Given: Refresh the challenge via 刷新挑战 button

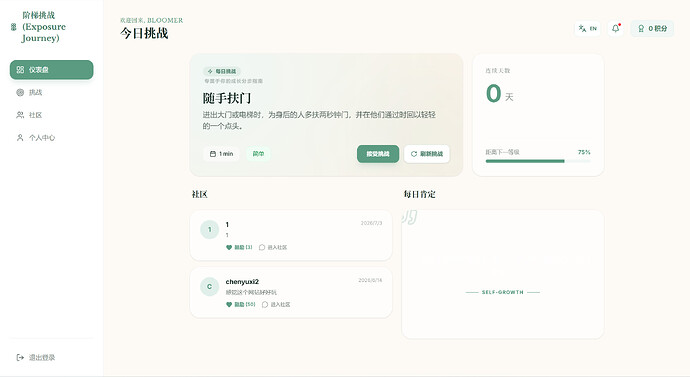Looking at the screenshot, I should 427,154.
